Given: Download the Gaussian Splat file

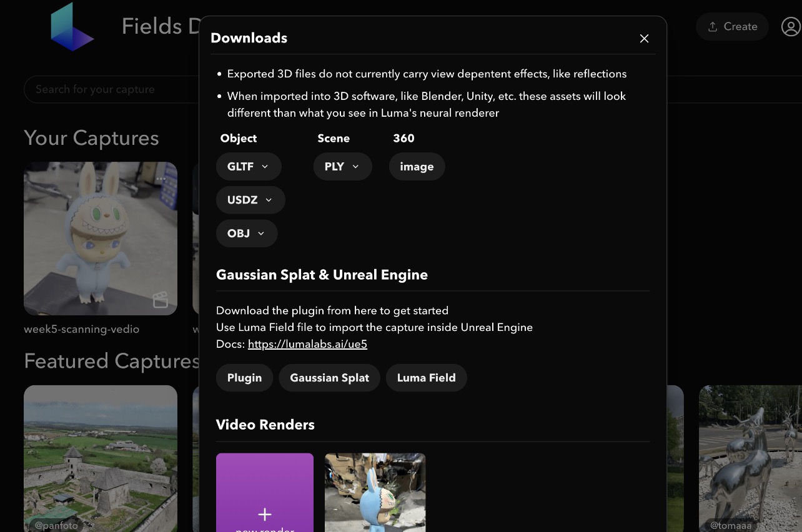Looking at the screenshot, I should (x=329, y=378).
